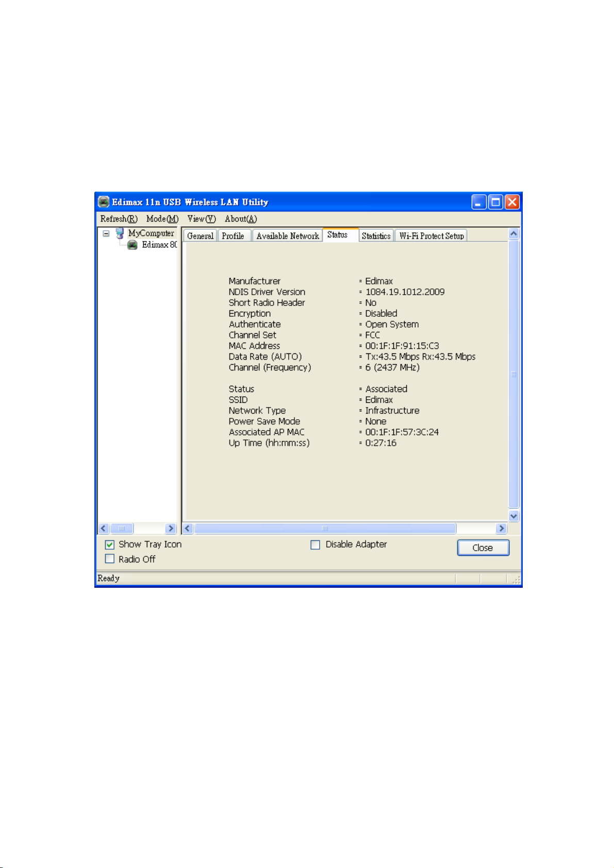Click the tree pane scroll right arrow
Image resolution: width=614 pixels, height=868 pixels.
(171, 528)
